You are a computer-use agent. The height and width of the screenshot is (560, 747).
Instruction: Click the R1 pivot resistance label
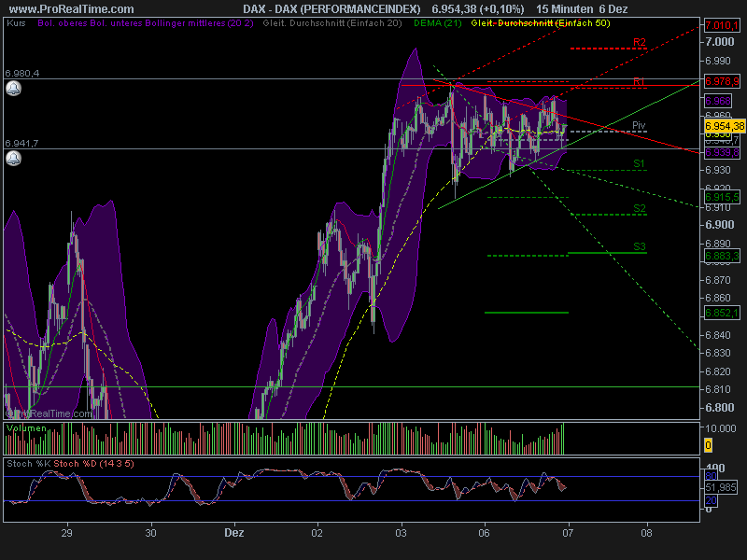click(x=639, y=81)
